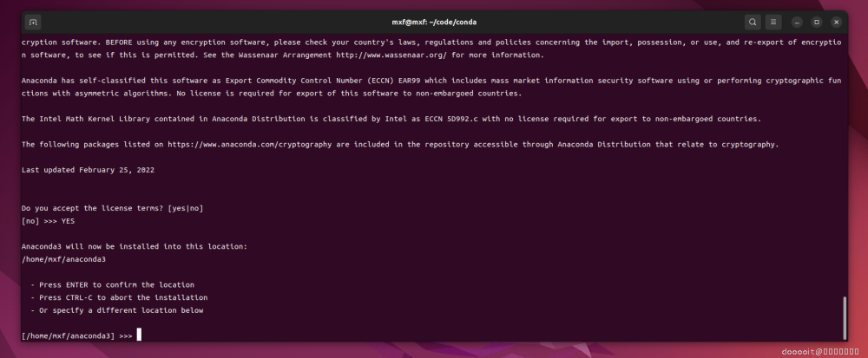Image resolution: width=868 pixels, height=358 pixels.
Task: Close the terminal window
Action: point(837,22)
